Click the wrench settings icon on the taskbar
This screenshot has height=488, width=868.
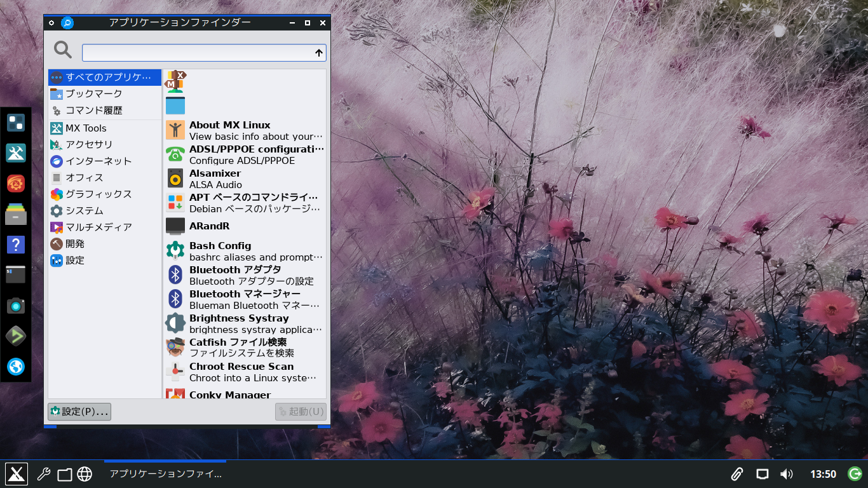43,474
